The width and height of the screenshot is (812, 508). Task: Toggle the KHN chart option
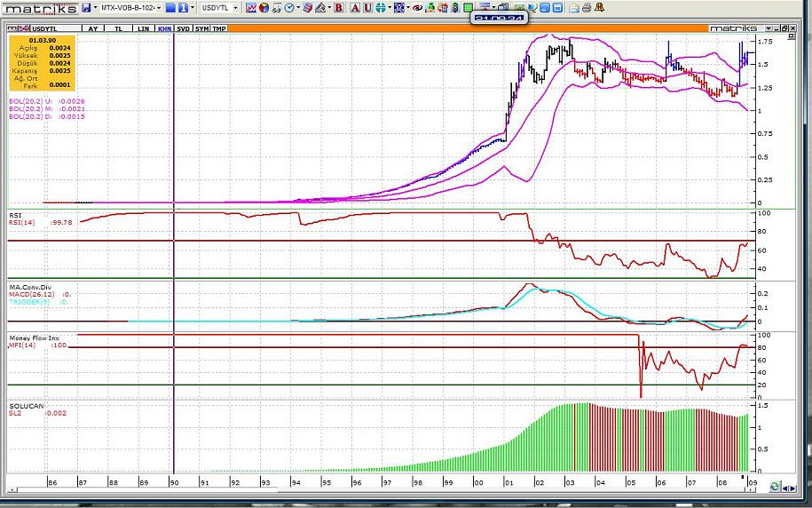pos(164,28)
